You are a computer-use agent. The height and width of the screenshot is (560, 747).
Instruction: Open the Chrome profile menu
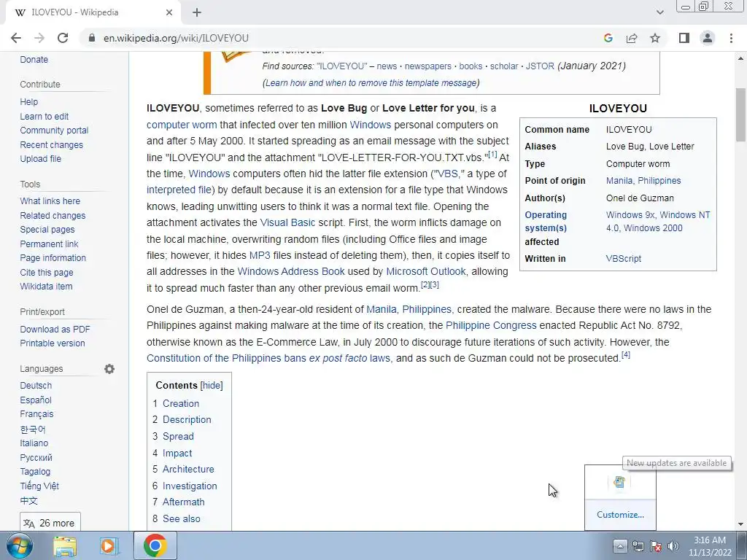708,38
